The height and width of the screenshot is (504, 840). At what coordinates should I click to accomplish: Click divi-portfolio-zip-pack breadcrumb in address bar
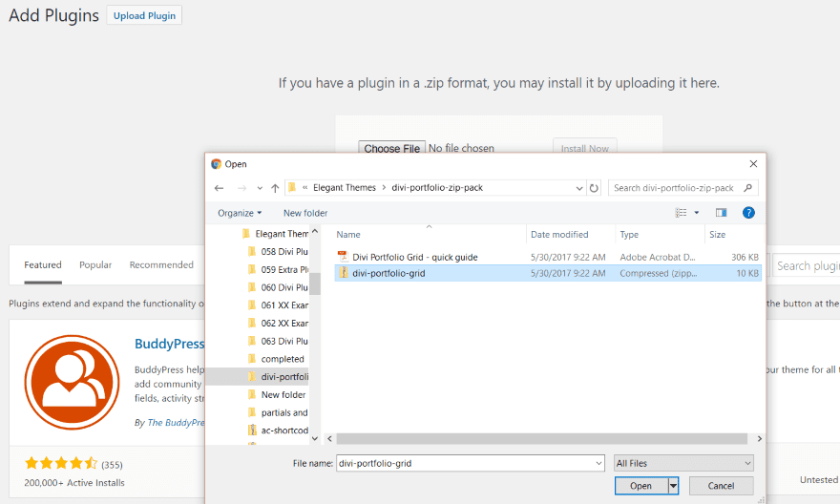(x=437, y=187)
